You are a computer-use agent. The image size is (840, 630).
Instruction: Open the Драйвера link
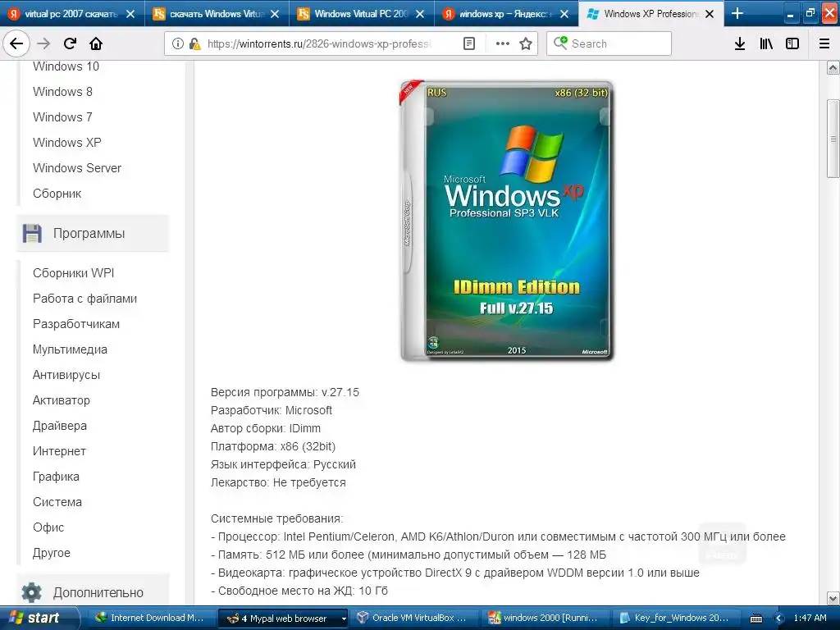tap(59, 426)
